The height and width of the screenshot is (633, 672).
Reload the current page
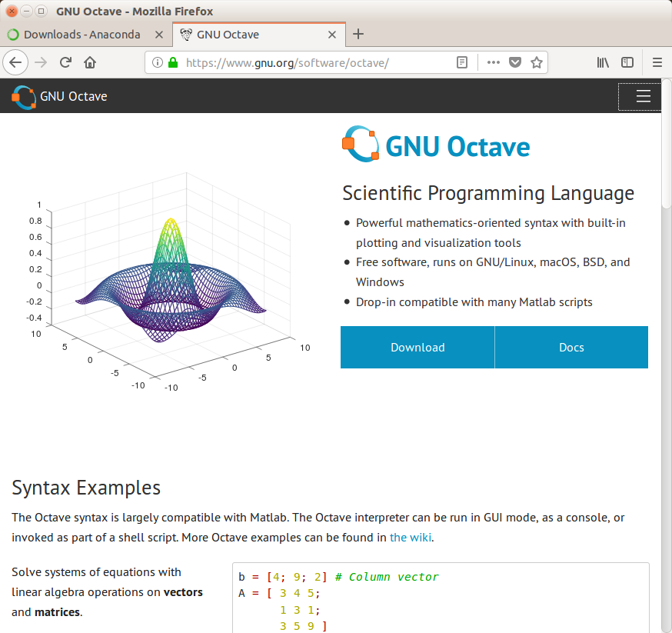(65, 62)
